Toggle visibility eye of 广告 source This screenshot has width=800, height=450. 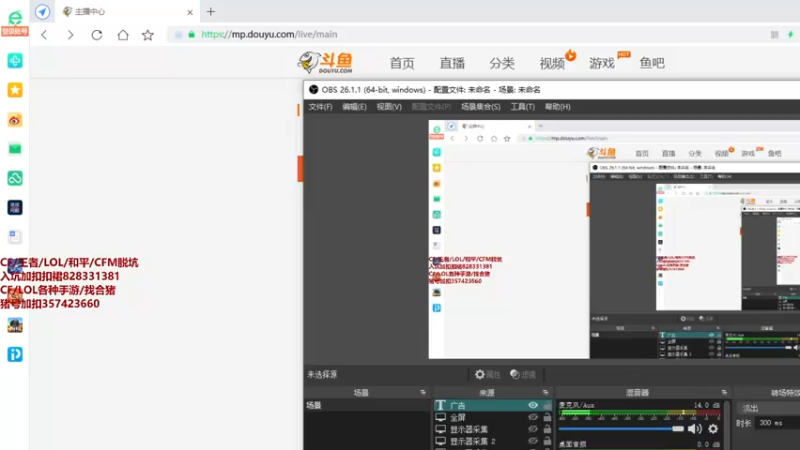click(533, 405)
